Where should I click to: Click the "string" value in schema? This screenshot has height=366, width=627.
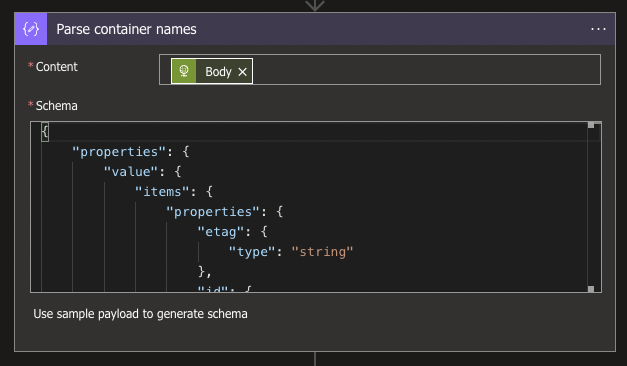tap(322, 252)
